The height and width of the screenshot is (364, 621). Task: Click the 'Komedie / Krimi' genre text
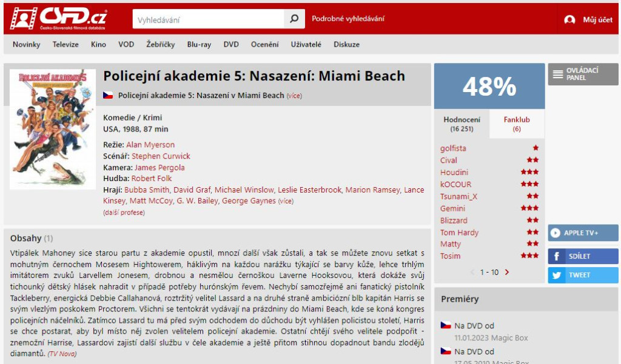132,117
